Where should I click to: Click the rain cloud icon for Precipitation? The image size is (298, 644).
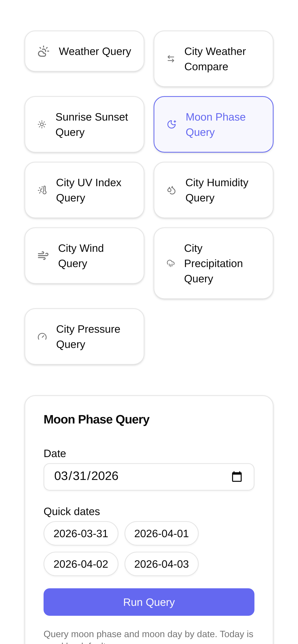[x=171, y=263]
